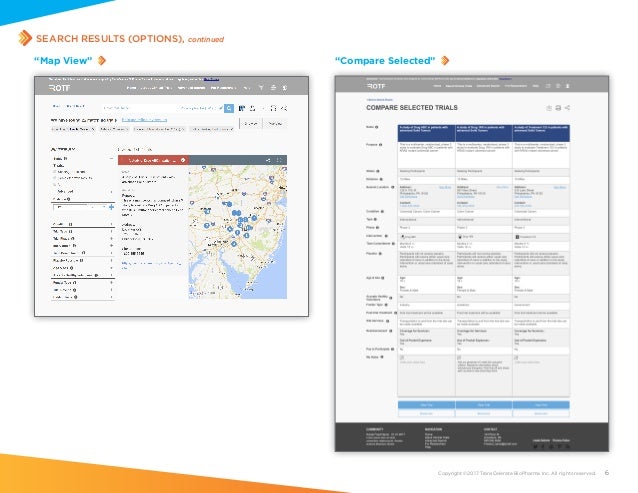Click the blue button under the Drug ABC column
This screenshot has height=493, width=638.
(426, 405)
